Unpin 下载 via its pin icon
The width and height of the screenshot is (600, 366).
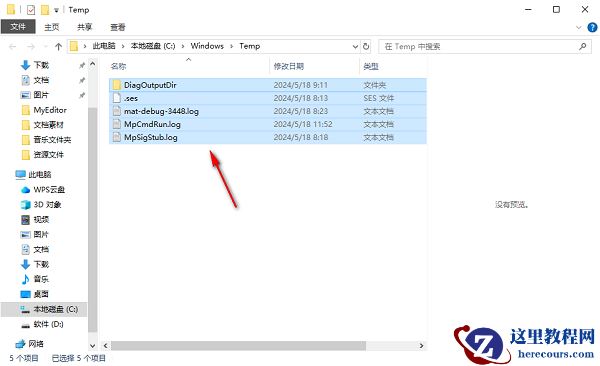[82, 65]
